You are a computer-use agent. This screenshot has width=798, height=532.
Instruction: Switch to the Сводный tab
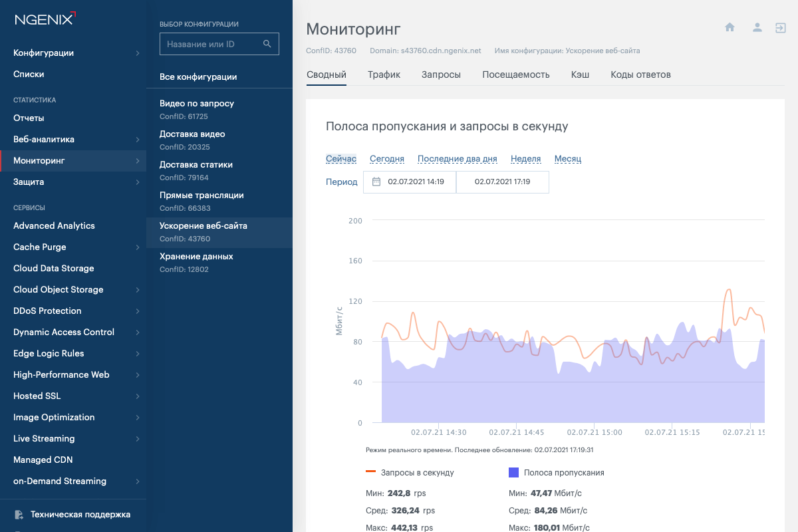[x=327, y=74]
